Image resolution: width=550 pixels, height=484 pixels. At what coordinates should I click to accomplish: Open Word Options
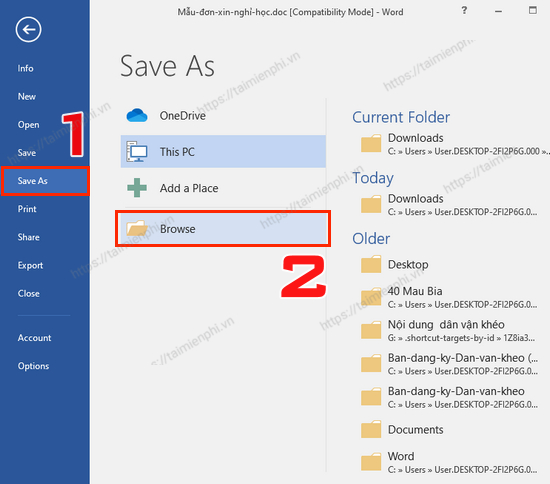click(33, 366)
